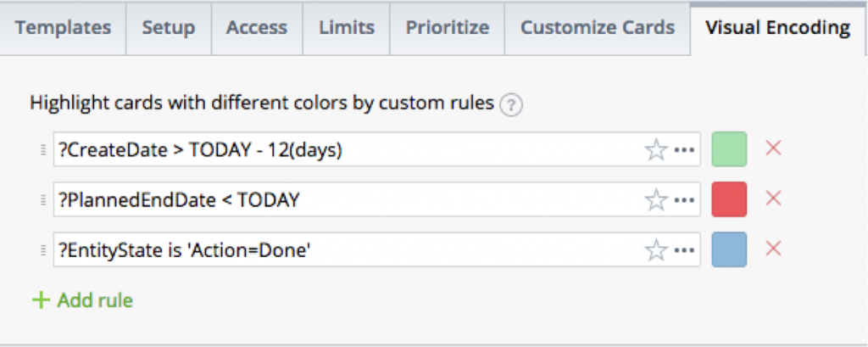Go to the Templates tab
Viewport: 868px width, 347px height.
(63, 28)
